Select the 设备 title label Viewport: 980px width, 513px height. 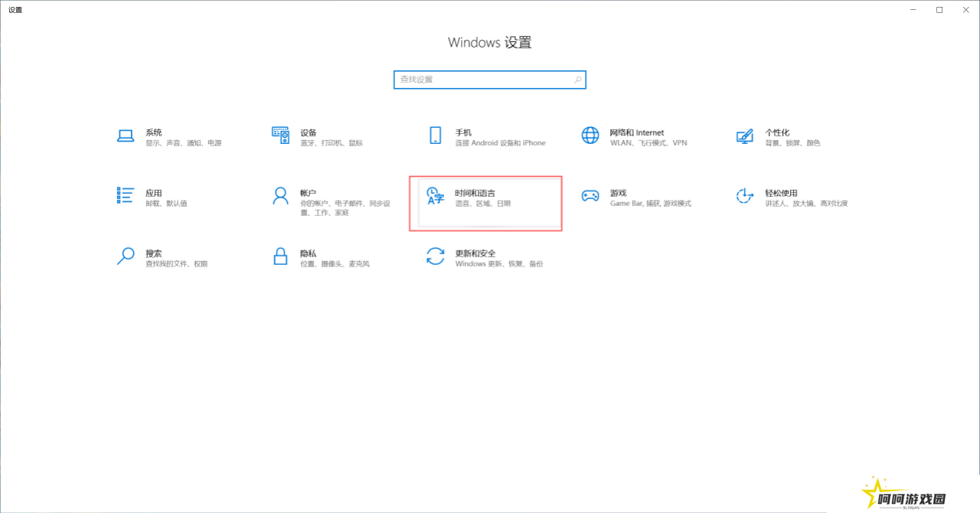point(309,132)
